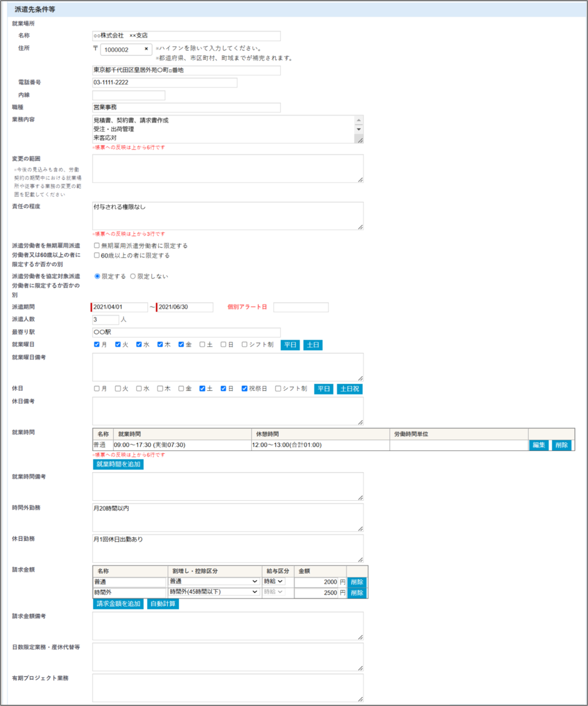The image size is (588, 706).
Task: Check シフト制 in the 休日 row
Action: coord(278,388)
